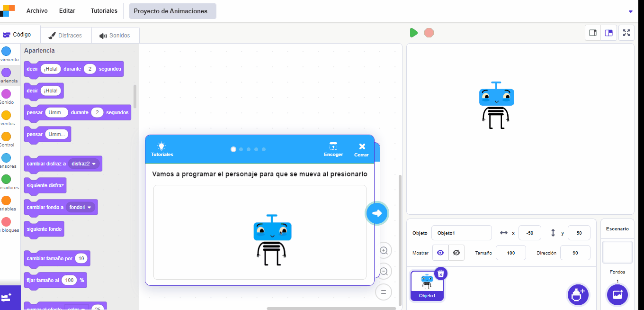Click the block palette vertical scrollbar
Viewport: 644px width, 310px height.
[135, 96]
